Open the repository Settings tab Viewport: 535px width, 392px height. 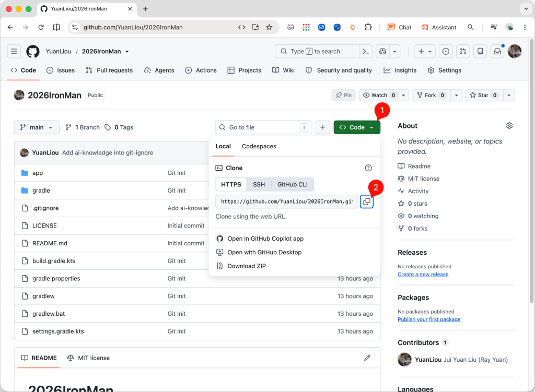point(445,70)
